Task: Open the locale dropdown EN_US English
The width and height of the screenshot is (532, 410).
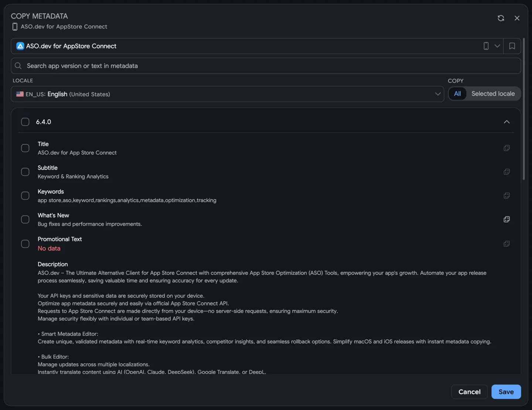Action: [228, 94]
